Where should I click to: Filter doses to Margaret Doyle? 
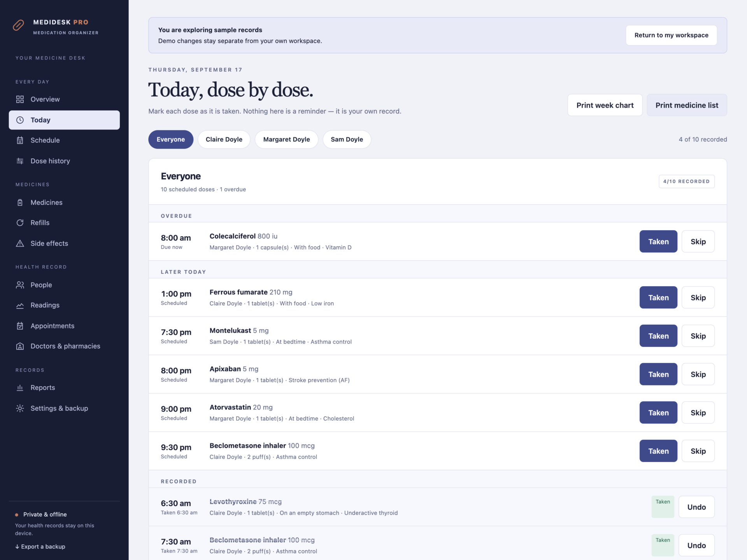pyautogui.click(x=287, y=139)
